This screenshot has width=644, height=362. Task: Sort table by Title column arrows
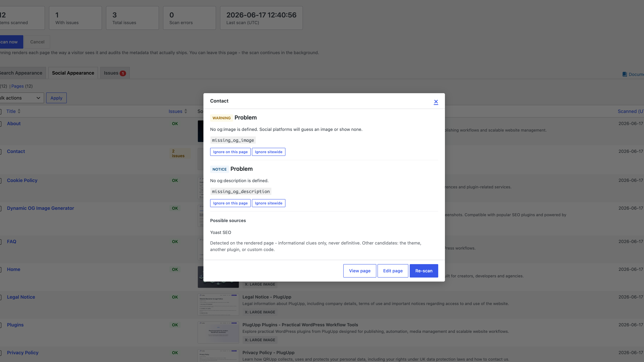click(19, 111)
